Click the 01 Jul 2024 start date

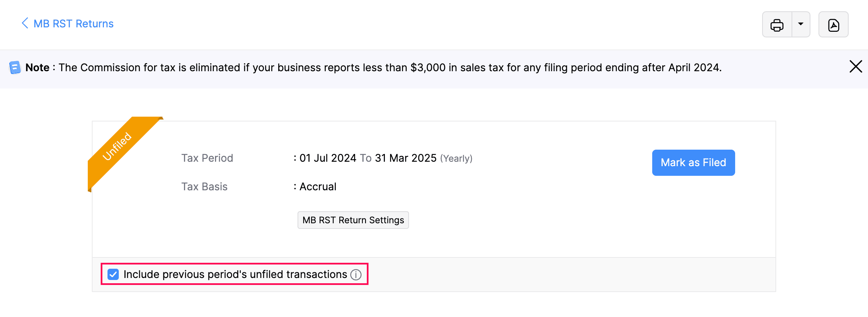(328, 158)
